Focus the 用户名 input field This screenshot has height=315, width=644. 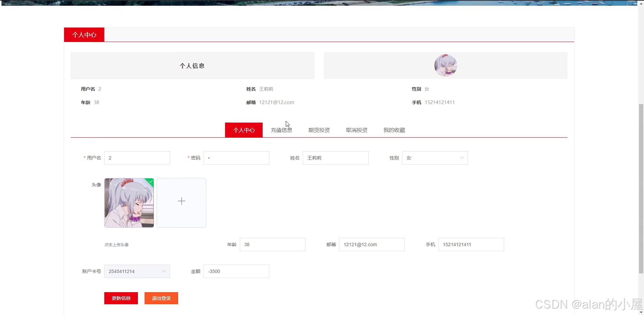(137, 158)
